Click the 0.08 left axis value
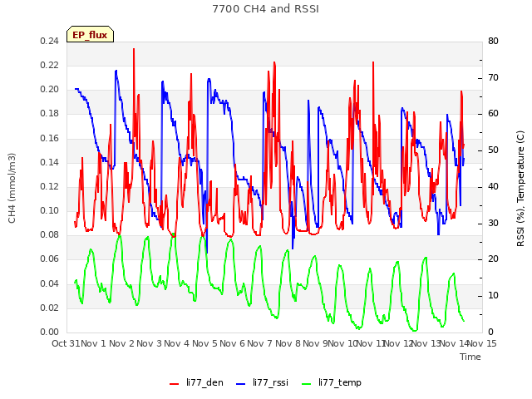 coord(49,234)
